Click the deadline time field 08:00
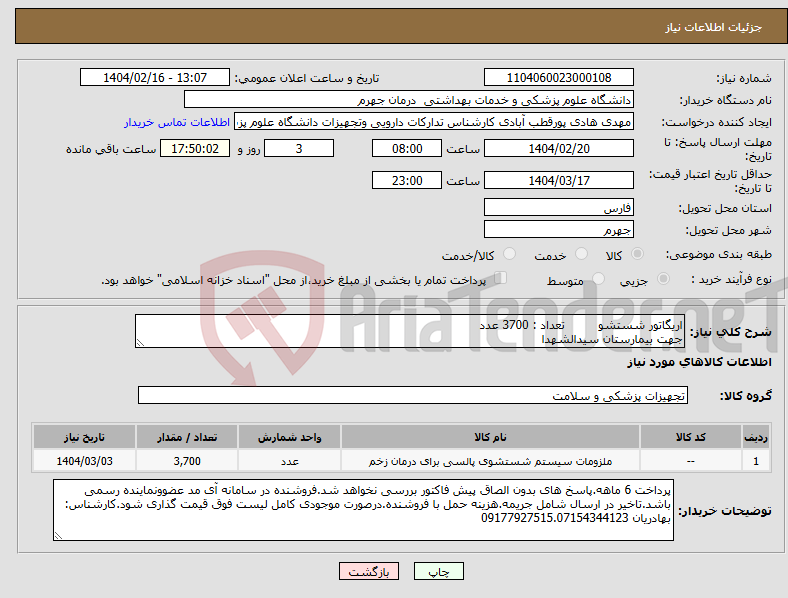 [407, 148]
